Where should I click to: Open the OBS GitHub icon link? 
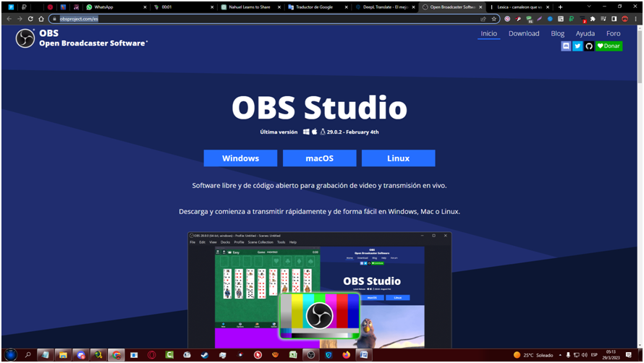pyautogui.click(x=589, y=46)
